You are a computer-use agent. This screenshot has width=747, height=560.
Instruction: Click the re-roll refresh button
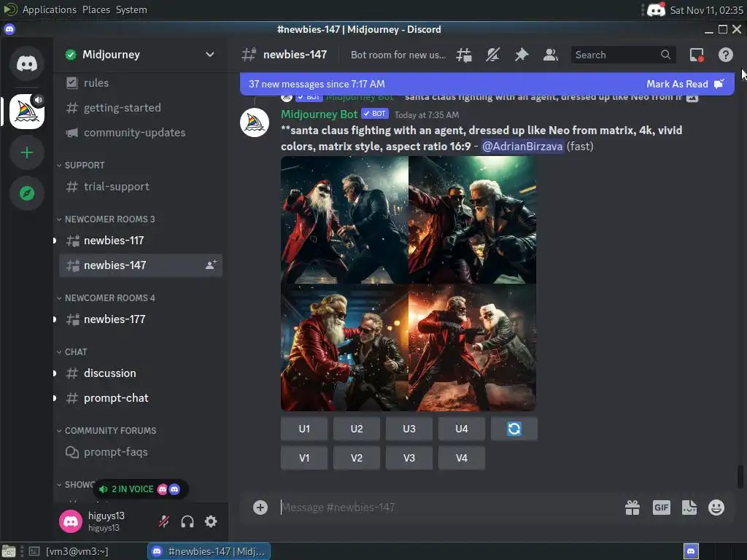click(514, 429)
